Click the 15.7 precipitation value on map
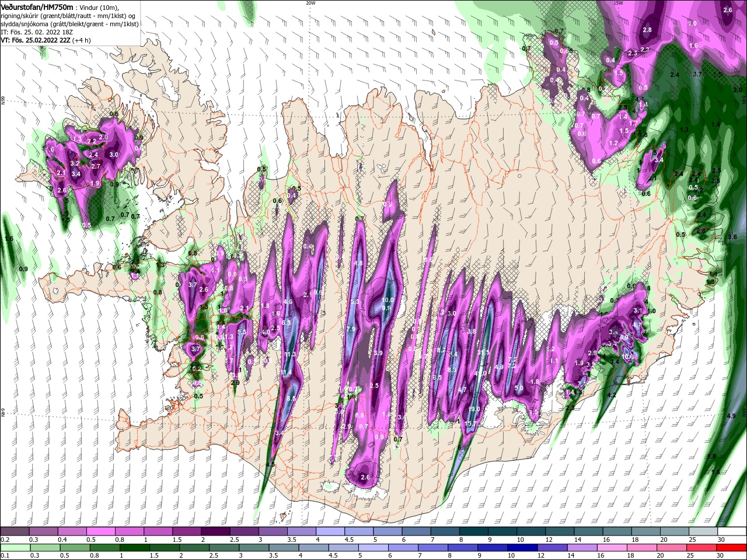This screenshot has width=747, height=560. click(x=470, y=423)
